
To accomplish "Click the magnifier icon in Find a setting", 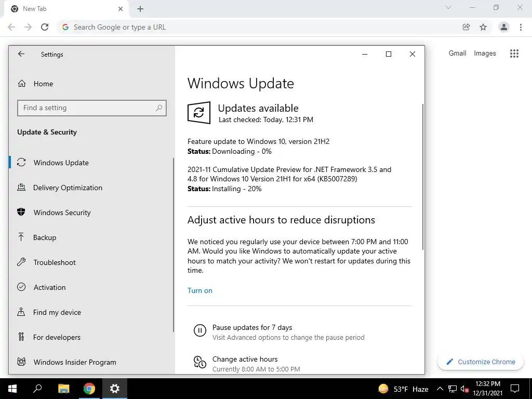I will (159, 108).
